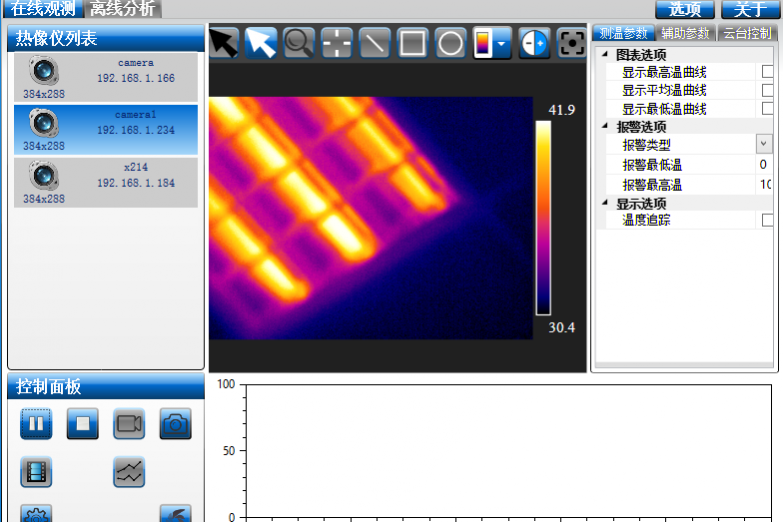The width and height of the screenshot is (783, 522).
Task: Switch to the 辅助参数 tab
Action: 685,33
